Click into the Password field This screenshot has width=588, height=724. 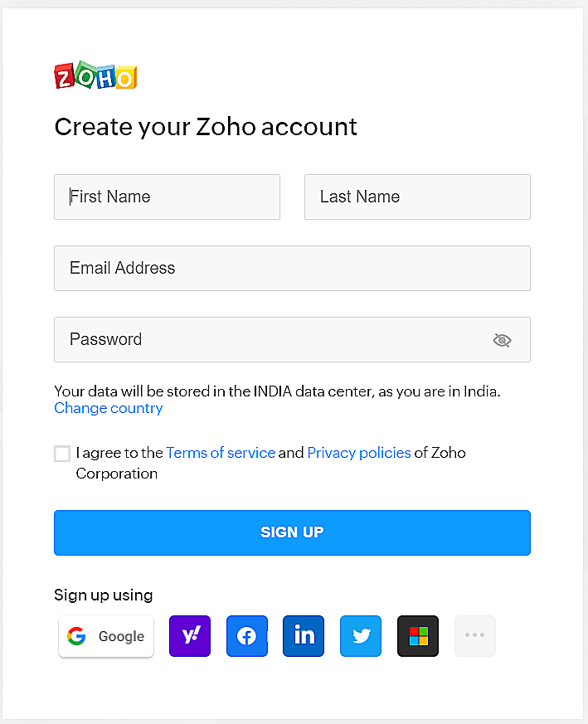point(265,339)
